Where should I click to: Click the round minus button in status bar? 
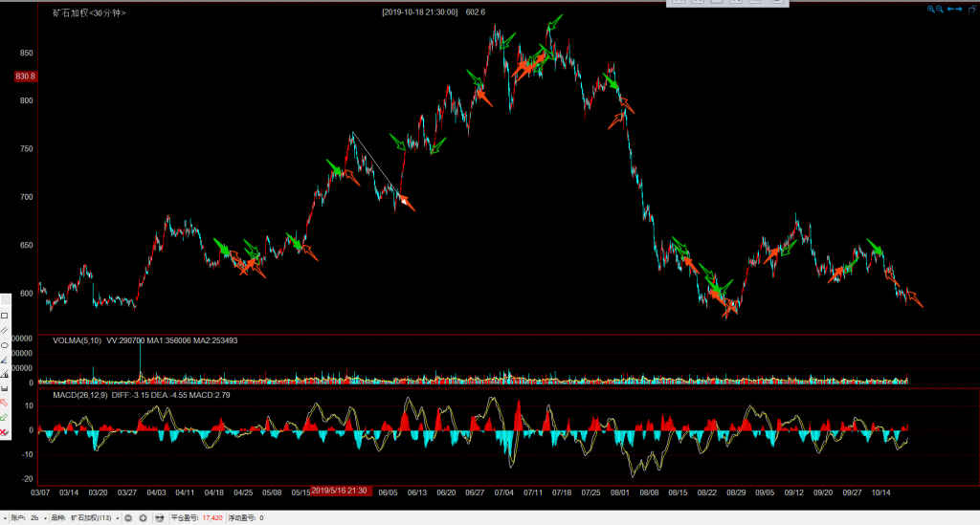pyautogui.click(x=129, y=517)
